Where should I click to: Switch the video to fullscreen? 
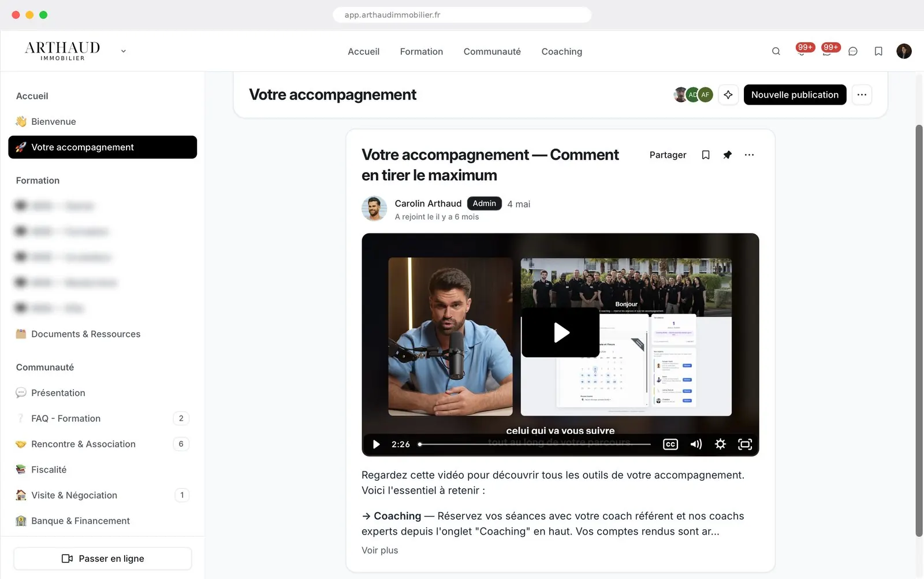coord(745,444)
